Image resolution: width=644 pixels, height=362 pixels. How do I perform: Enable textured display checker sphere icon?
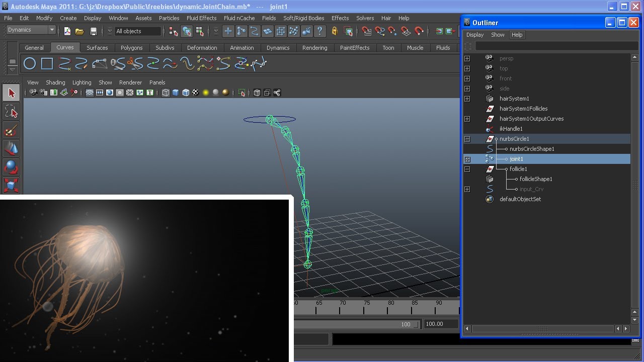(196, 93)
